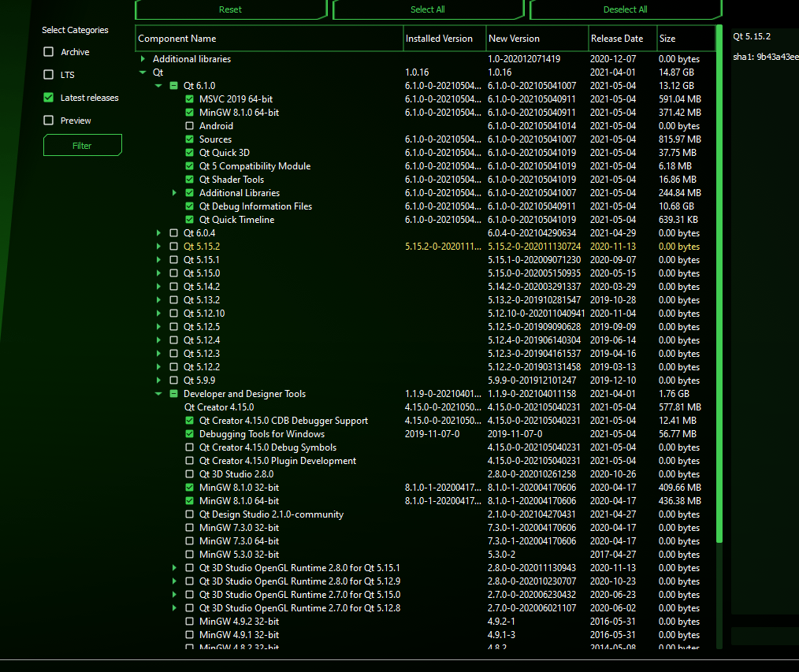Expand the Qt 6.0.4 node

point(158,233)
